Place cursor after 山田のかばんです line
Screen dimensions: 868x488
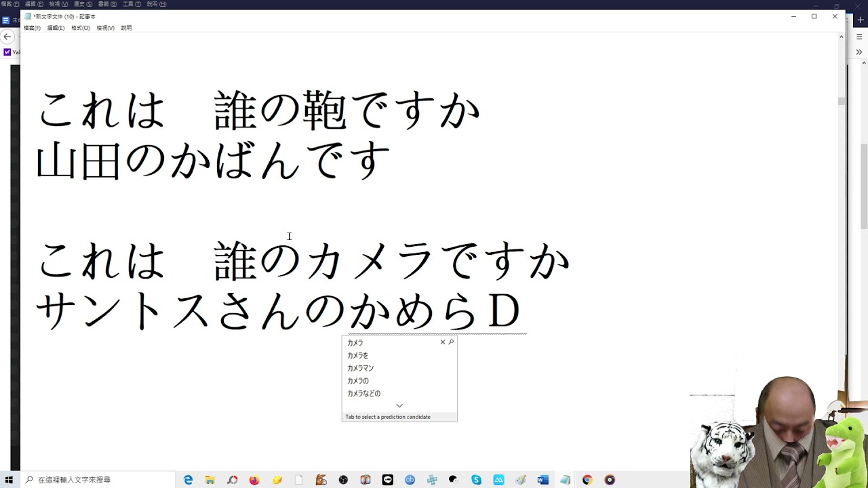(393, 161)
